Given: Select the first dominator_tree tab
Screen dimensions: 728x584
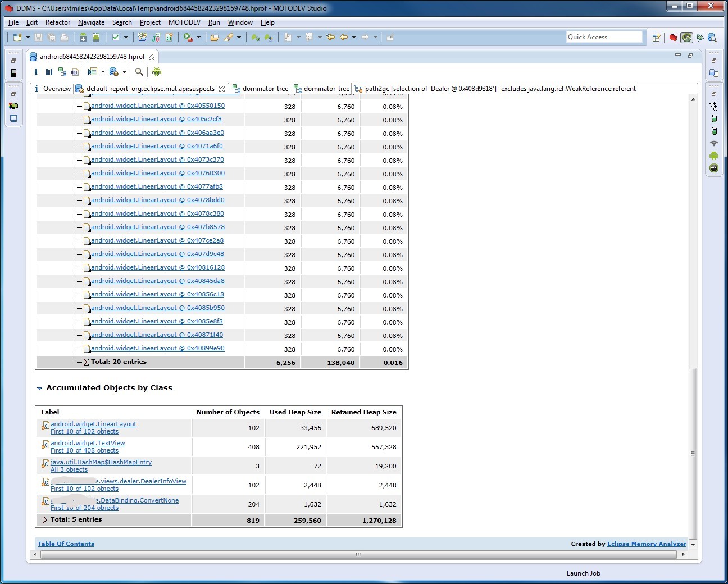Looking at the screenshot, I should (x=260, y=89).
